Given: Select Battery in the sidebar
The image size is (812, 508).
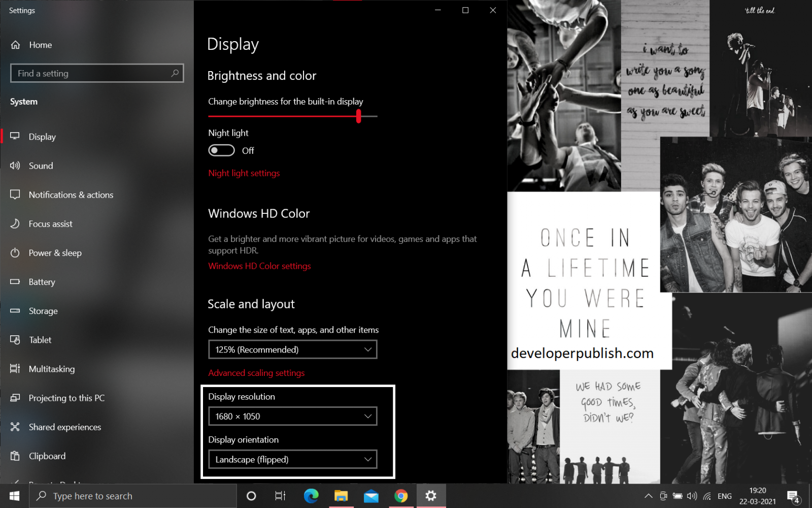Looking at the screenshot, I should (42, 282).
